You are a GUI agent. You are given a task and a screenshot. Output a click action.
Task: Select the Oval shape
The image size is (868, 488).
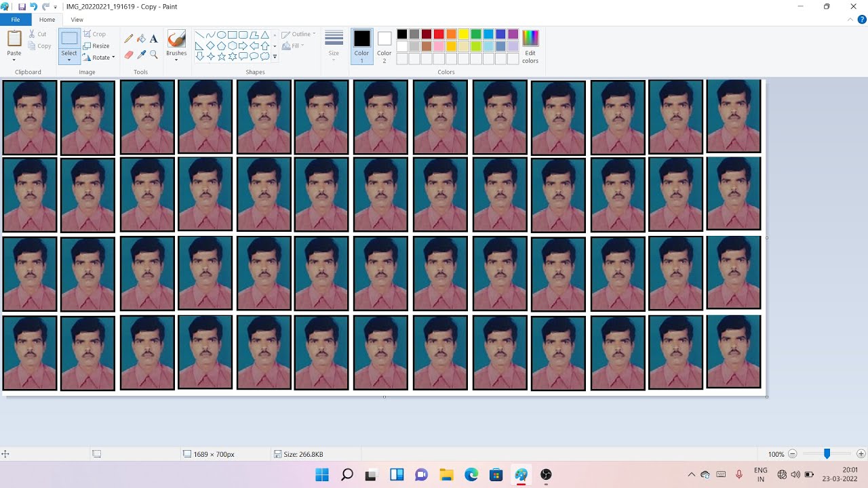tap(221, 35)
